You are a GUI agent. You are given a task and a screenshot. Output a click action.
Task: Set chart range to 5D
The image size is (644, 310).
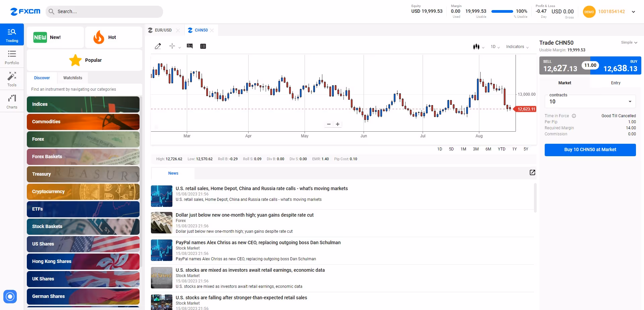(451, 149)
